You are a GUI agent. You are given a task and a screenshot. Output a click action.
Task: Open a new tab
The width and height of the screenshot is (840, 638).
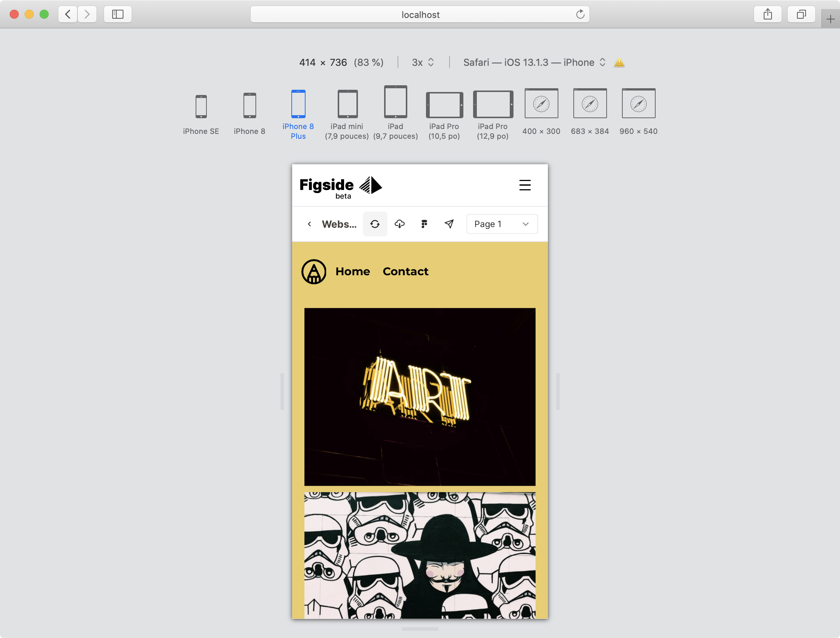click(x=831, y=19)
